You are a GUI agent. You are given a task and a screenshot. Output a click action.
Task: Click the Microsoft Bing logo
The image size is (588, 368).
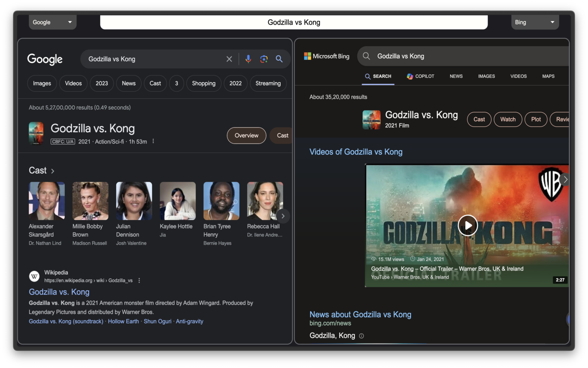point(327,56)
